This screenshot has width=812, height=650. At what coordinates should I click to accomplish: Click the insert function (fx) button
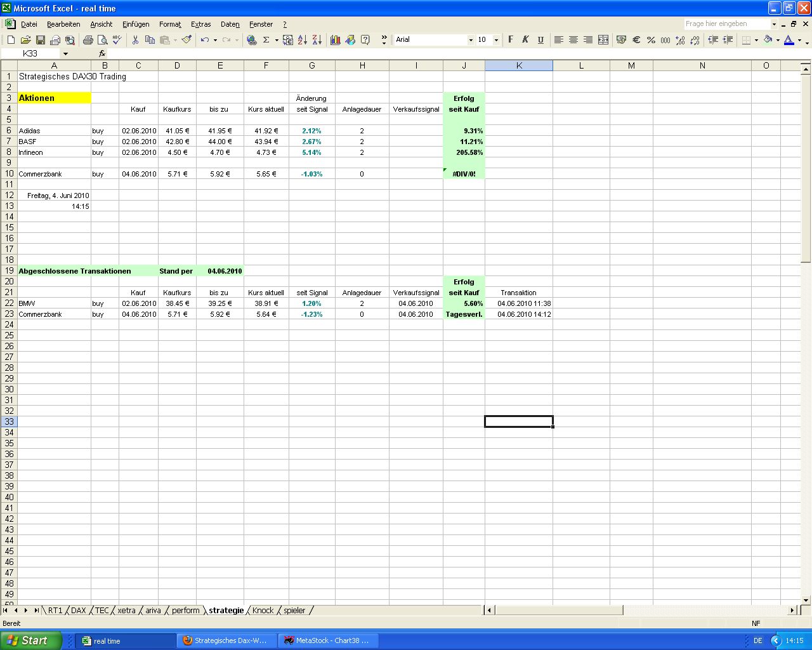[101, 53]
